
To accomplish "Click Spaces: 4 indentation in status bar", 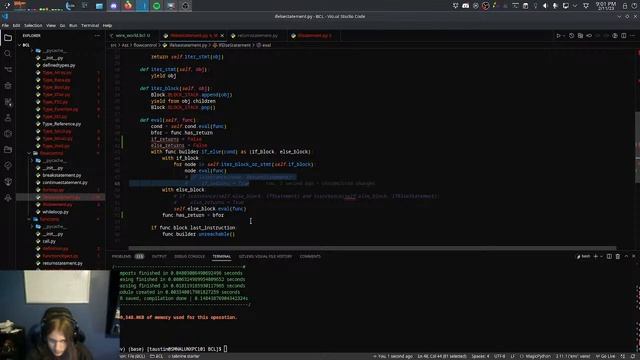I will tap(480, 356).
